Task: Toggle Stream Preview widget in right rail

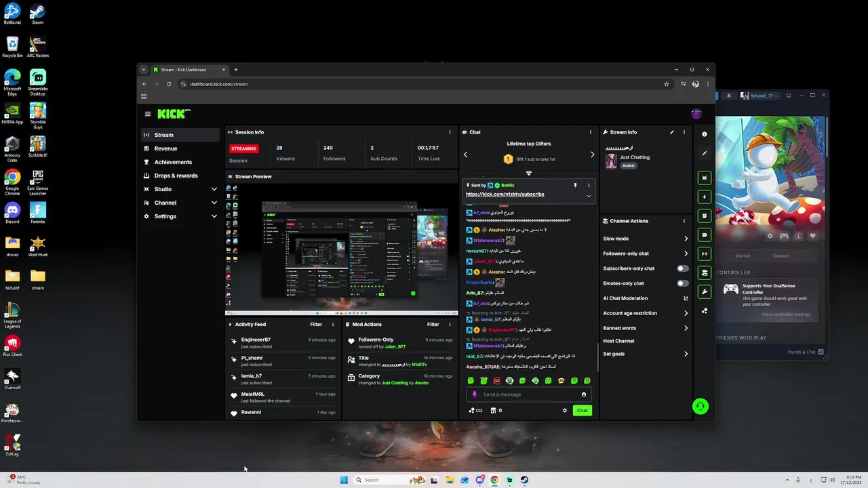Action: click(705, 178)
